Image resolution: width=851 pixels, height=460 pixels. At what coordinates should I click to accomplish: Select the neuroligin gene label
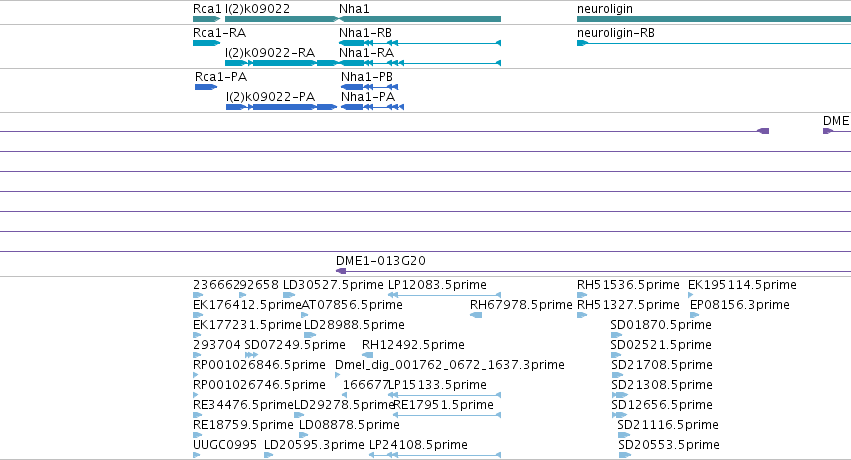(605, 9)
